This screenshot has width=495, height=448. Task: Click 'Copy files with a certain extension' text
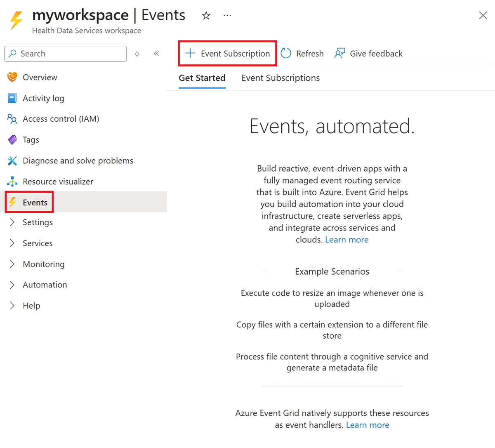[x=332, y=330]
